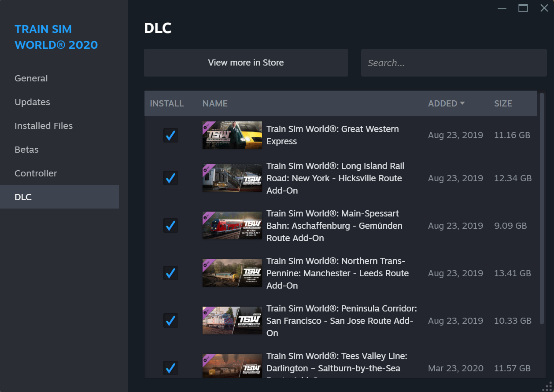Image resolution: width=554 pixels, height=392 pixels.
Task: Toggle install checkbox for Tees Valley Line
Action: coord(170,368)
